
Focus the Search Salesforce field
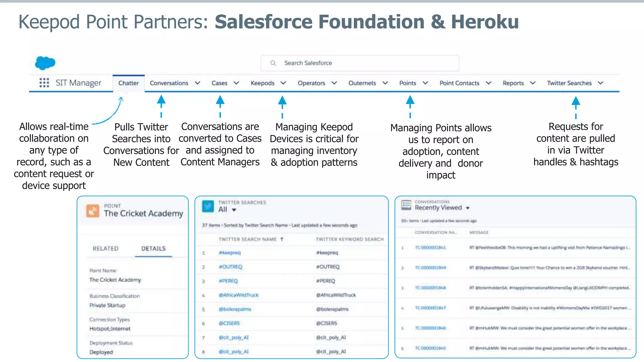[360, 63]
